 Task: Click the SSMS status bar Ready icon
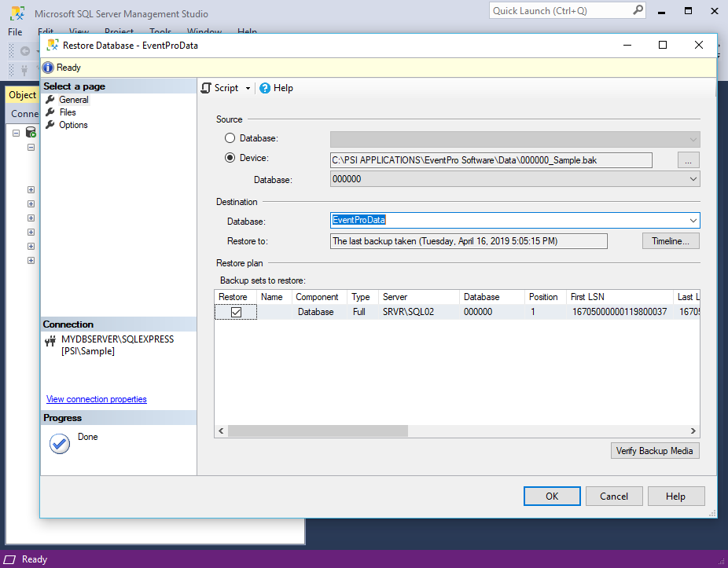tap(9, 559)
